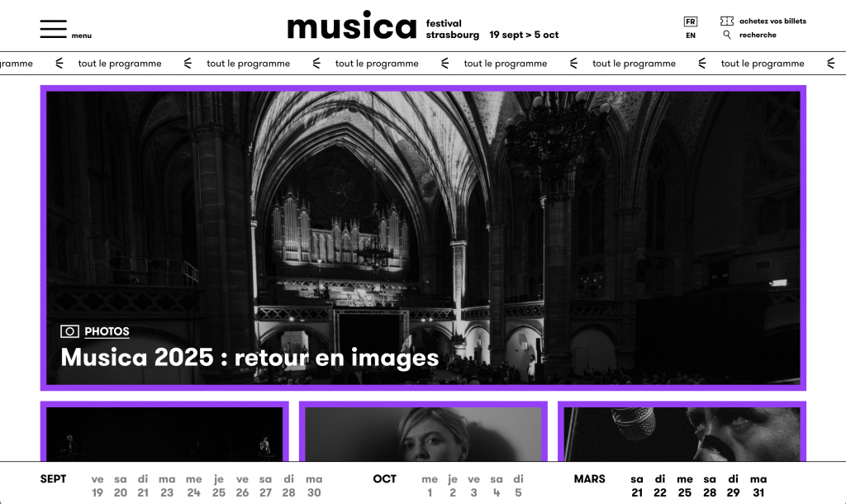Screen dimensions: 846x504
Task: Select the PHOTOS category tag
Action: pyautogui.click(x=107, y=331)
